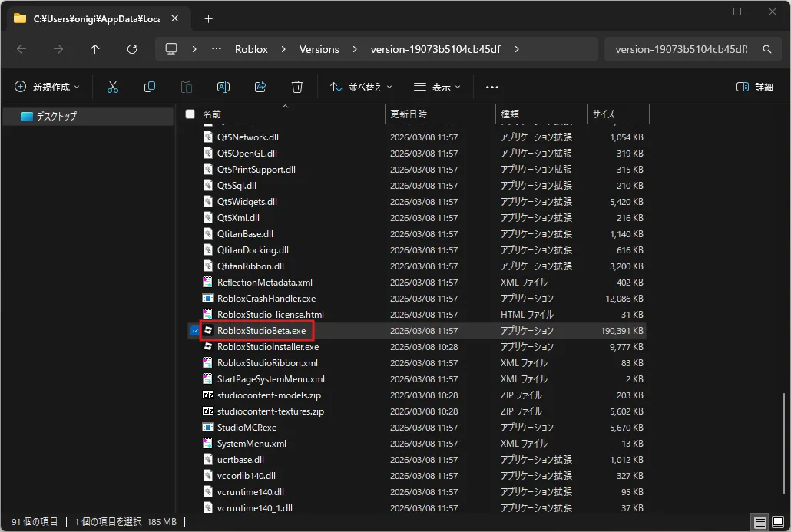The image size is (791, 532).
Task: Close the current Explorer tab
Action: click(x=174, y=18)
